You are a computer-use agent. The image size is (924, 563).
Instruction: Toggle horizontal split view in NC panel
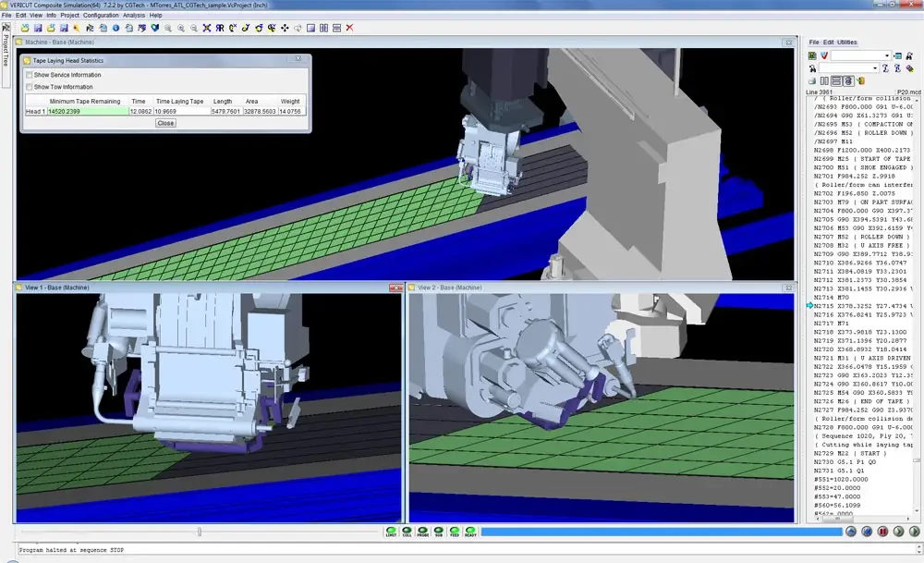pos(836,80)
